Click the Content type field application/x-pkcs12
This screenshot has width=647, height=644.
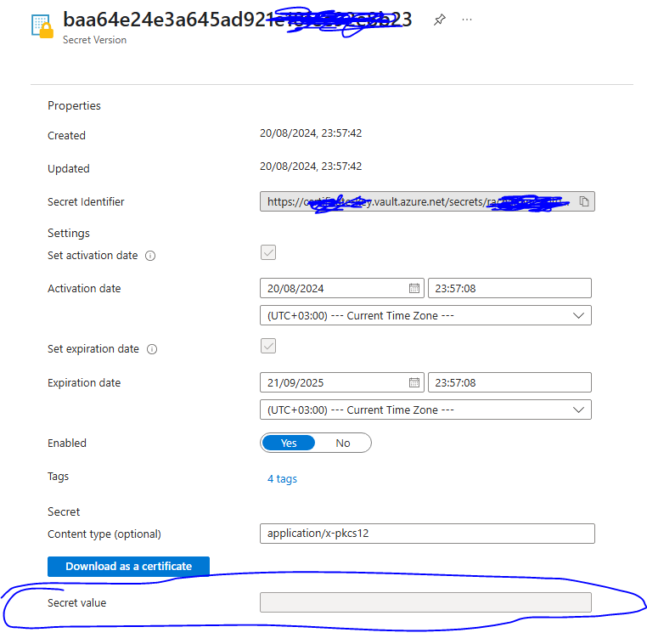[427, 534]
